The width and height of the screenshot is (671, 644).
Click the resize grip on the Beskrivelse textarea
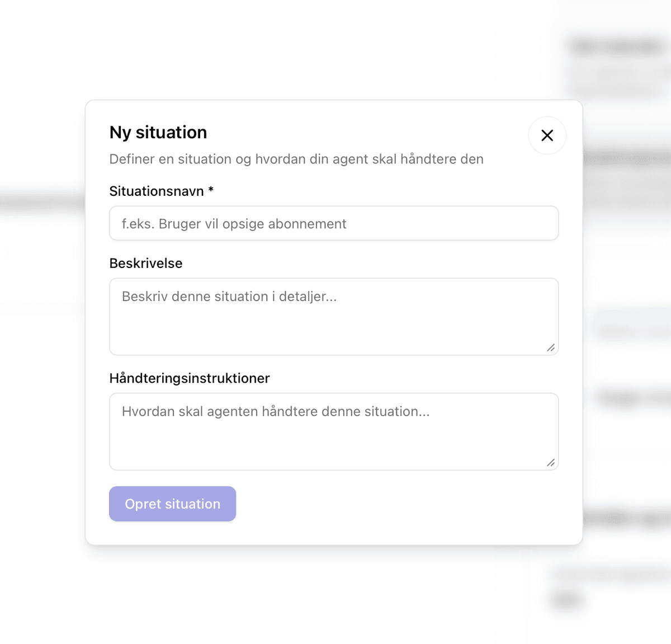[551, 347]
